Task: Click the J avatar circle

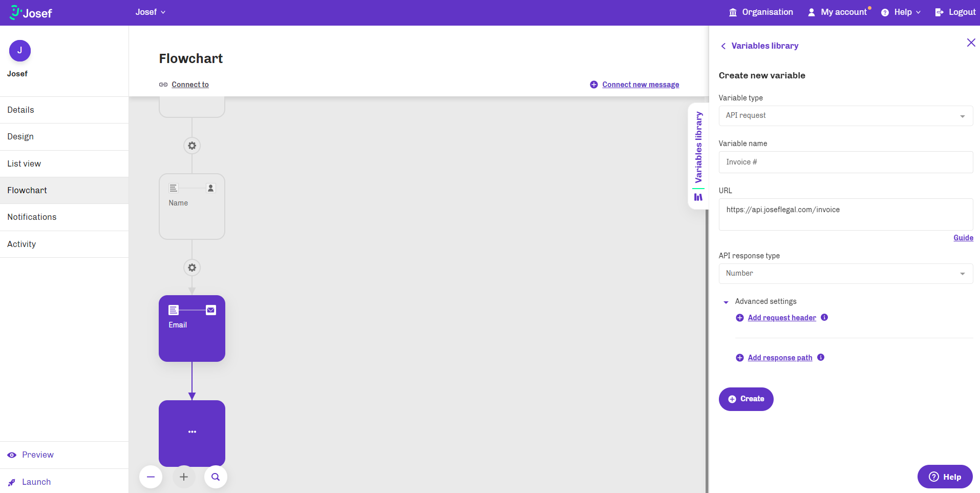Action: tap(20, 51)
